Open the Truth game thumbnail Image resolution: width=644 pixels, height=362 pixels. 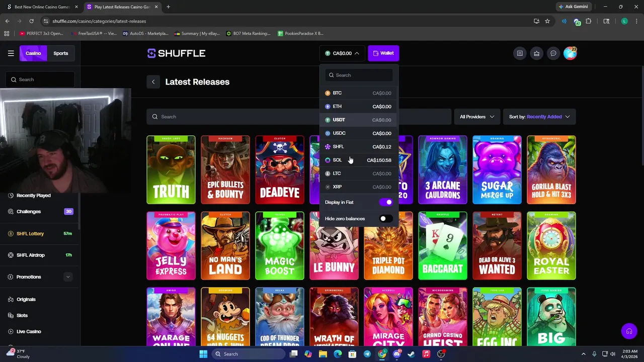[x=171, y=170]
